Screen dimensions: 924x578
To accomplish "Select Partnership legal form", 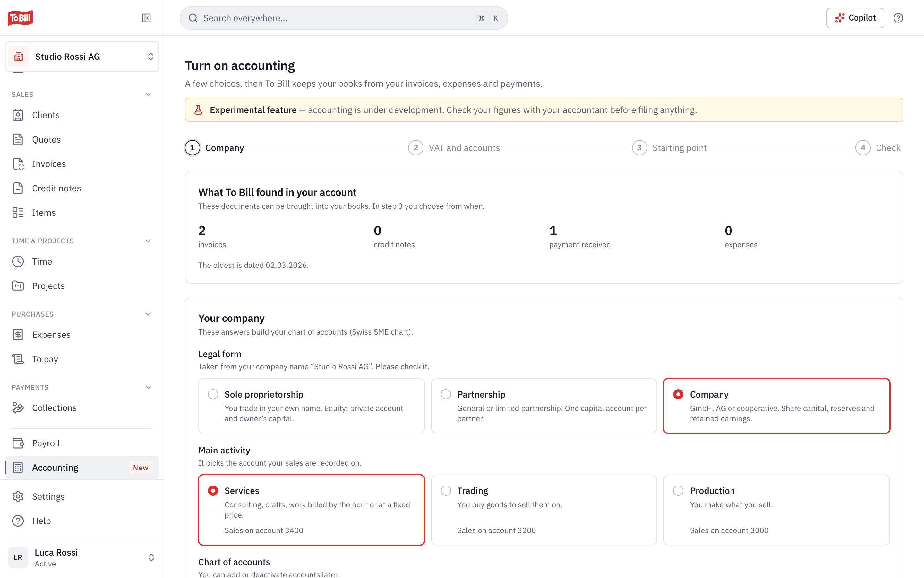I will (x=544, y=406).
